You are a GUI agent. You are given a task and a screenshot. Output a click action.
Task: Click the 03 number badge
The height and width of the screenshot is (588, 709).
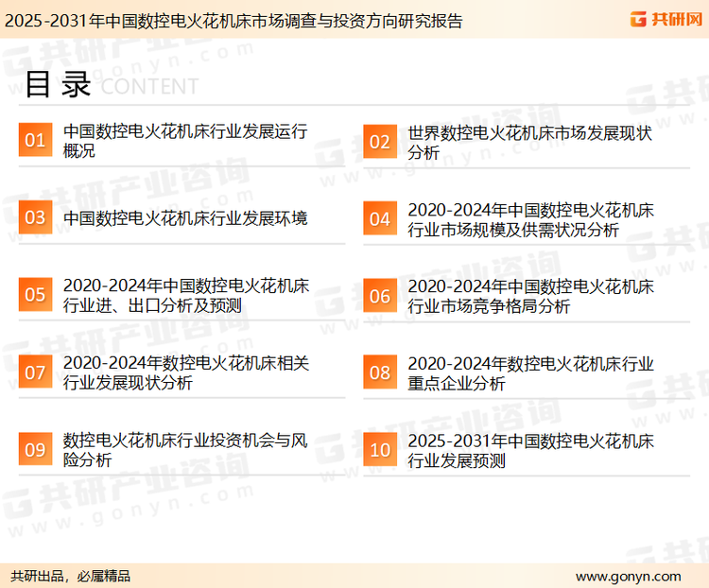pos(35,218)
